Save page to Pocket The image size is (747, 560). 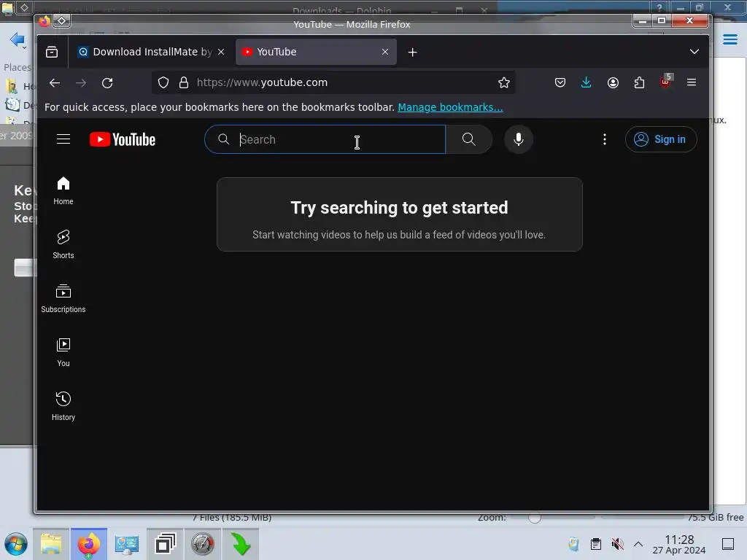(x=560, y=83)
